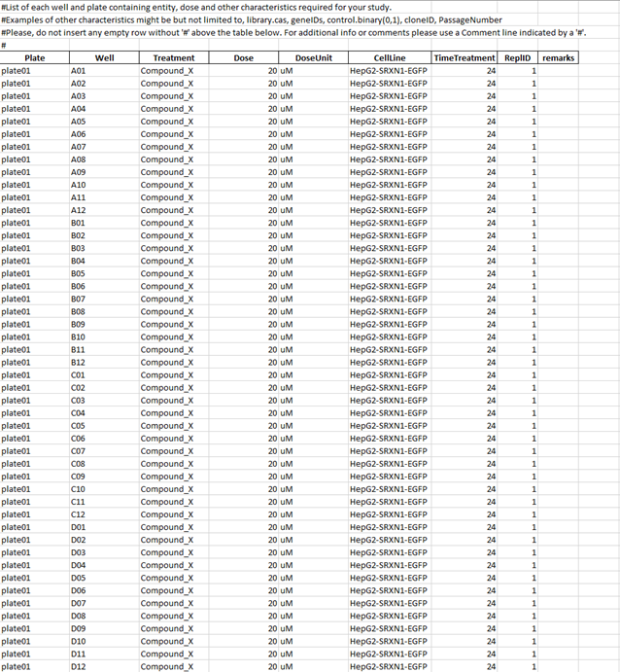Select the Well column header cell
The height and width of the screenshot is (672, 620).
[x=103, y=58]
